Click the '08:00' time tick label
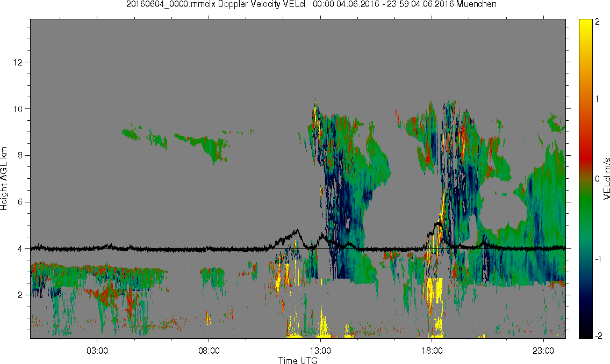Image resolution: width=610 pixels, height=364 pixels. (x=209, y=351)
